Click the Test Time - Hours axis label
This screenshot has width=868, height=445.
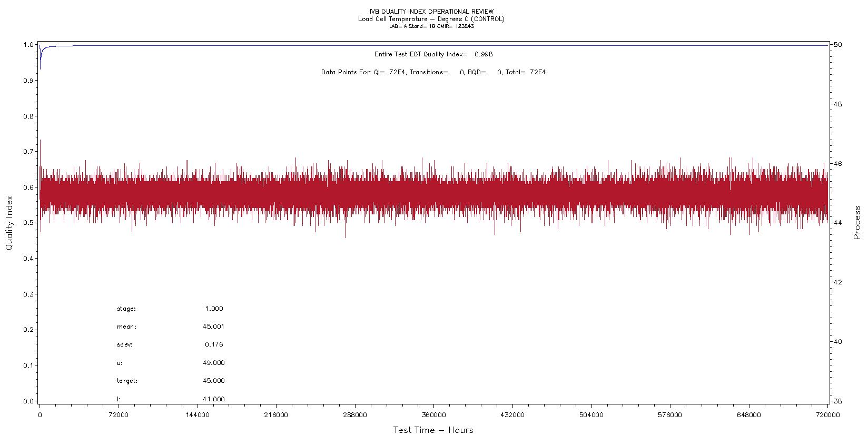pos(433,430)
